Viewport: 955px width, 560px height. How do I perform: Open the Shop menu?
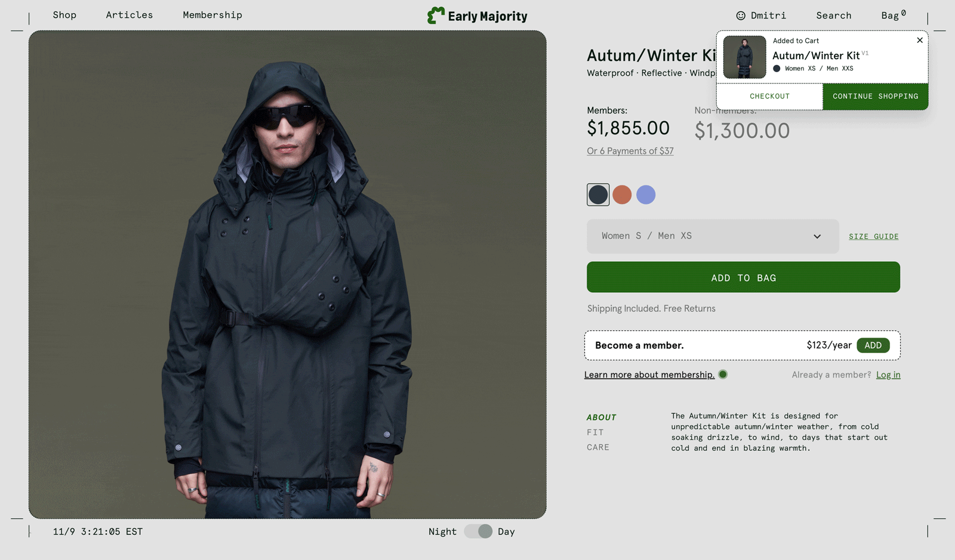point(64,15)
